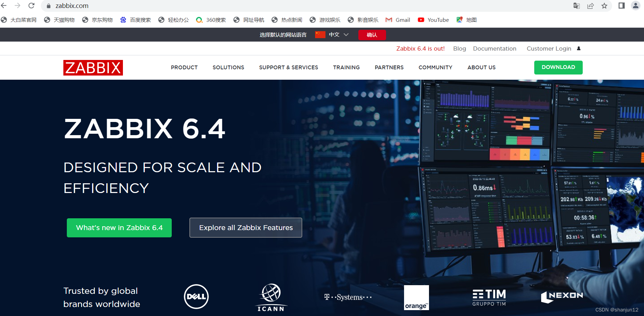This screenshot has width=644, height=316.
Task: Open the SUPPORT & SERVICES menu
Action: click(288, 68)
